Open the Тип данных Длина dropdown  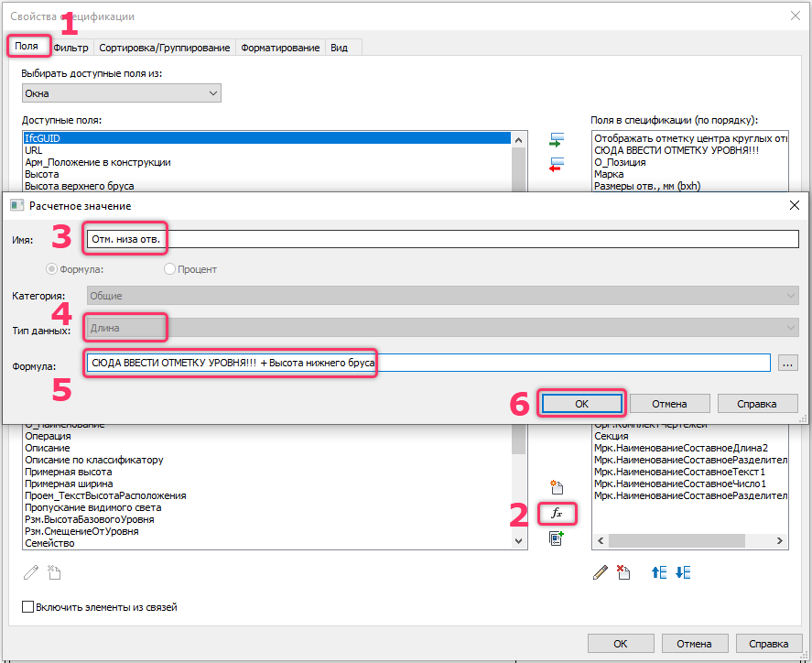pyautogui.click(x=443, y=327)
